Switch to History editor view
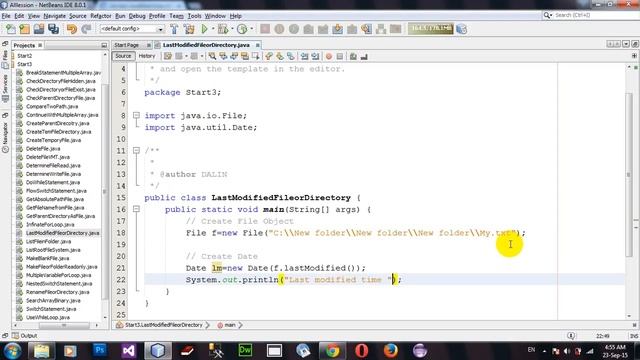Screen dimensions: 640x360 coord(147,56)
